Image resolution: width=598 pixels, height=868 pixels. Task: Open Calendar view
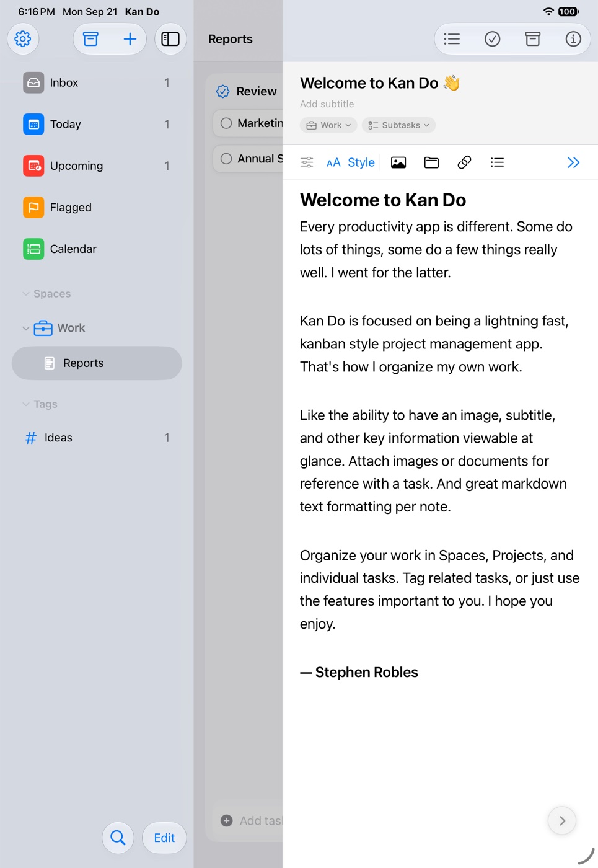[97, 249]
